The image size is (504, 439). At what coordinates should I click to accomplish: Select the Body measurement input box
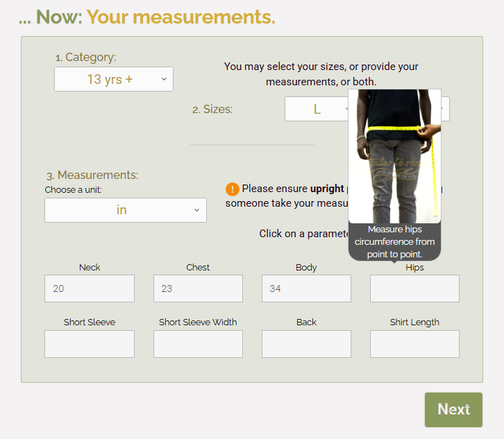[306, 289]
